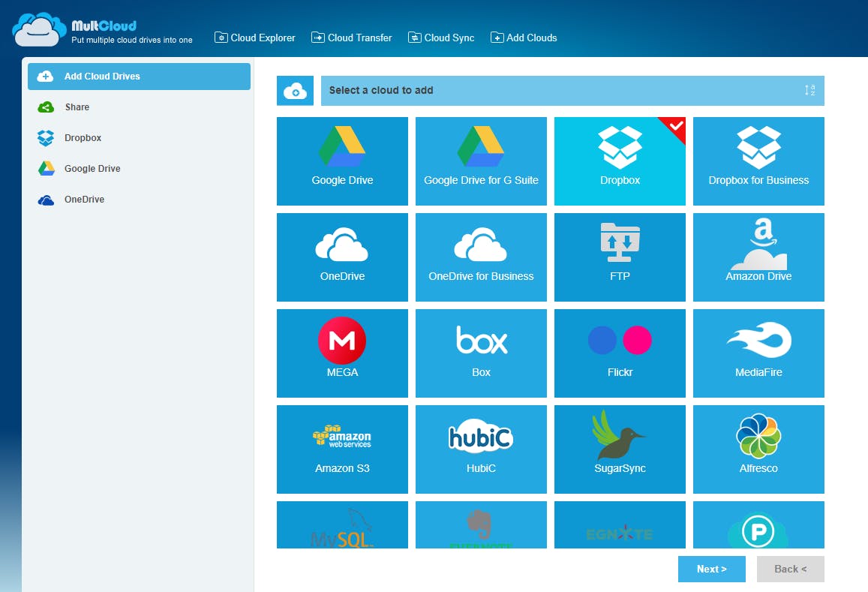Viewport: 868px width, 592px height.
Task: Choose OneDrive for Business tile
Action: [x=481, y=257]
